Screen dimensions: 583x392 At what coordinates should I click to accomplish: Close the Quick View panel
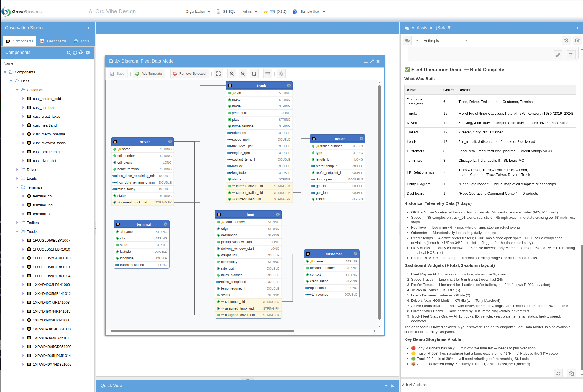(392, 386)
